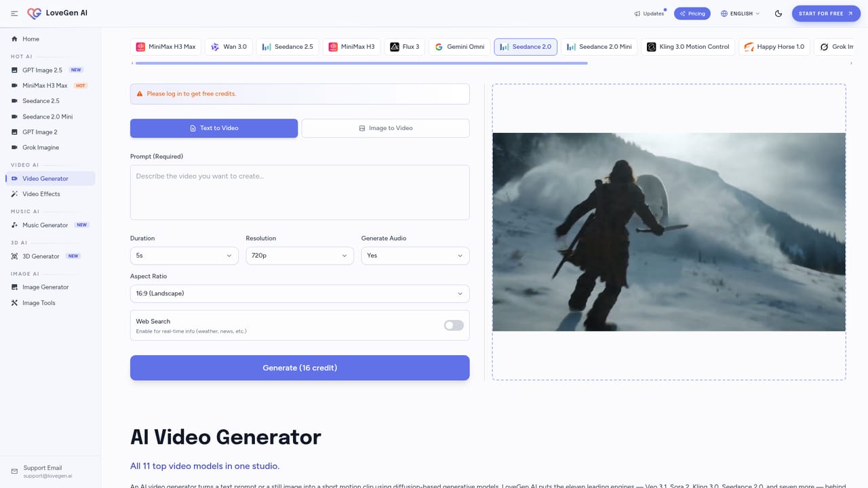Focus the video prompt text area
868x488 pixels.
tap(300, 192)
